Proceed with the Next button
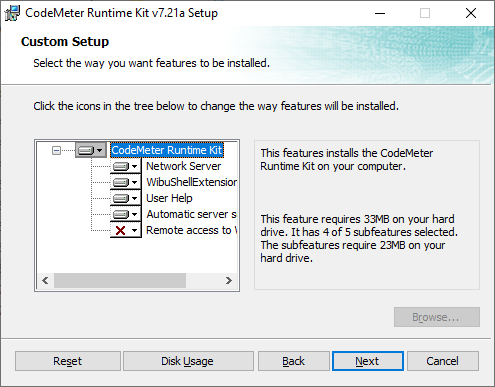The height and width of the screenshot is (387, 495). [368, 361]
